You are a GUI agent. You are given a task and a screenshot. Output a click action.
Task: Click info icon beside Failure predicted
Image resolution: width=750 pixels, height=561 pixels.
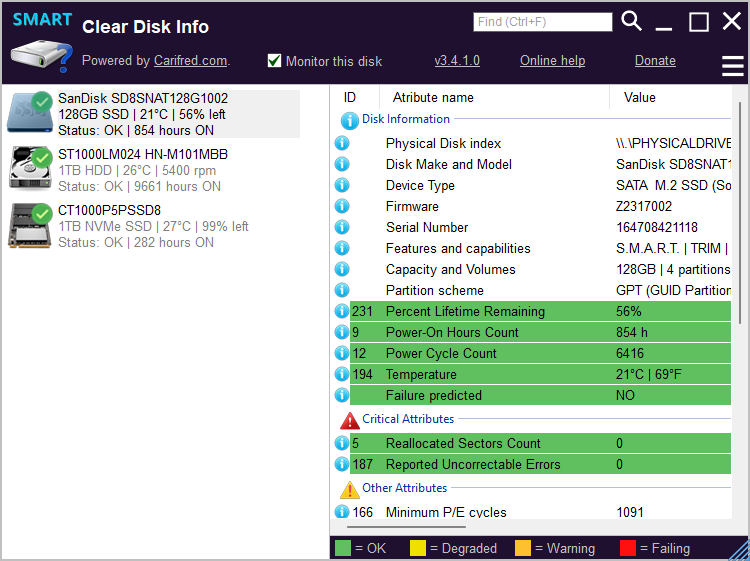pos(342,395)
